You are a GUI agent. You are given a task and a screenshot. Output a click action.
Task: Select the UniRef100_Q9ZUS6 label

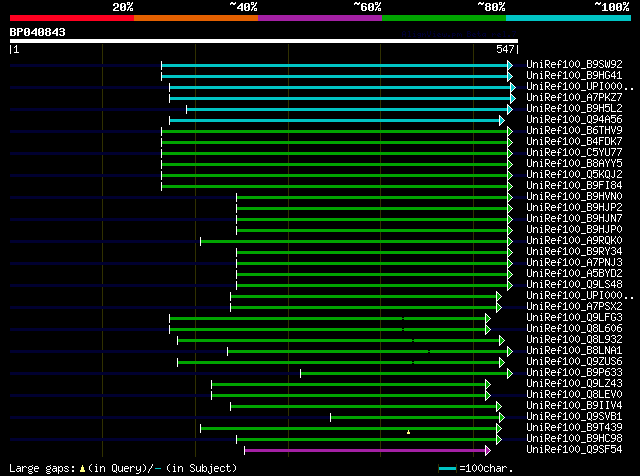574,362
